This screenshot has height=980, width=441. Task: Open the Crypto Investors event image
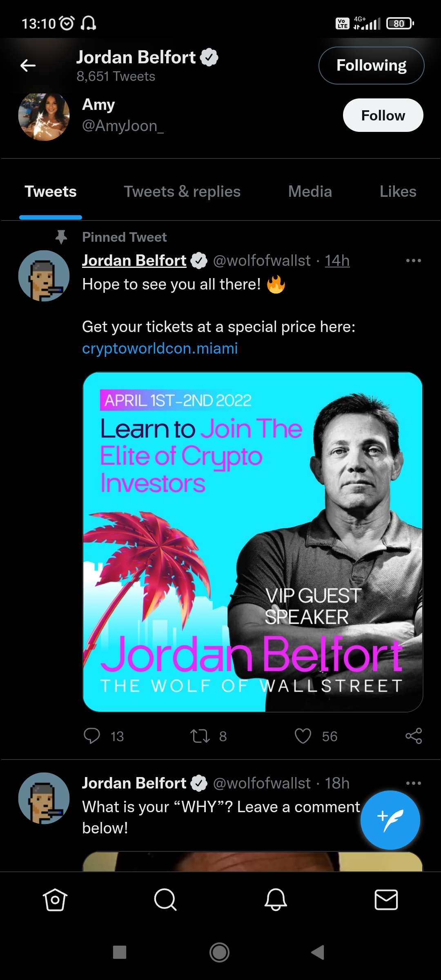(253, 542)
